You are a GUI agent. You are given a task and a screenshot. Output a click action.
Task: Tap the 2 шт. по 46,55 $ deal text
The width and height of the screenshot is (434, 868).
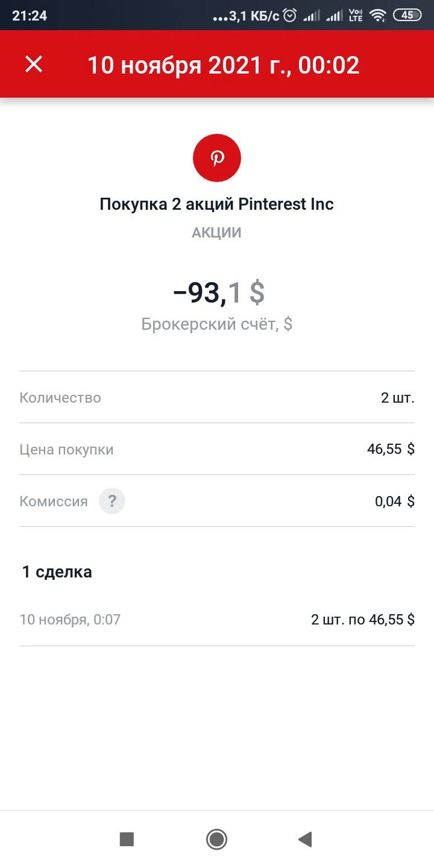point(363,620)
